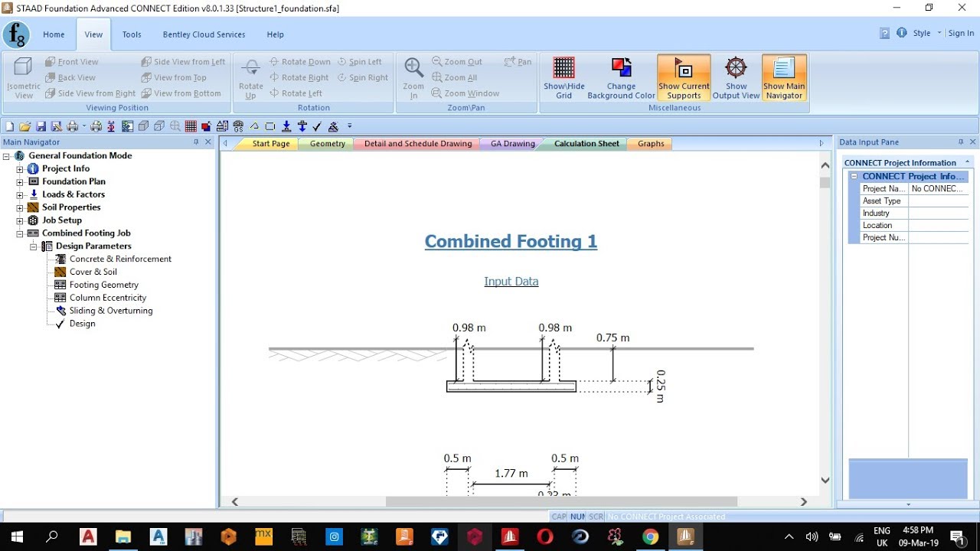Open the Tools ribbon tab
This screenshot has height=551, width=980.
point(132,34)
